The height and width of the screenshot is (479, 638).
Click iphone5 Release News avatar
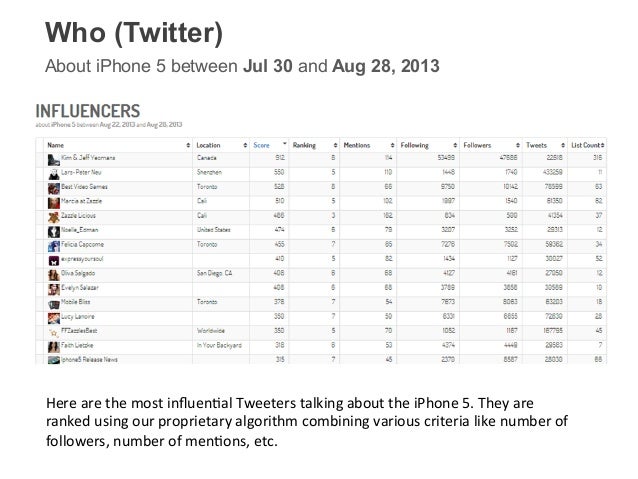tap(54, 360)
